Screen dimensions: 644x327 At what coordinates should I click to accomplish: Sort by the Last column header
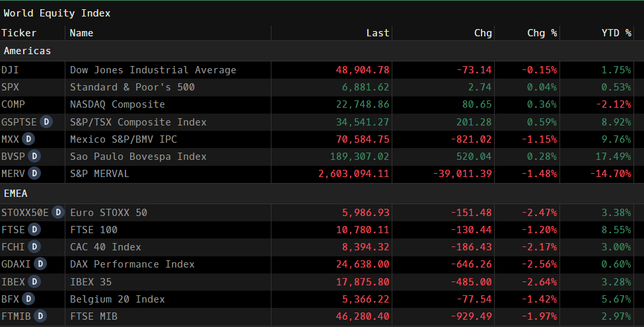(332, 33)
